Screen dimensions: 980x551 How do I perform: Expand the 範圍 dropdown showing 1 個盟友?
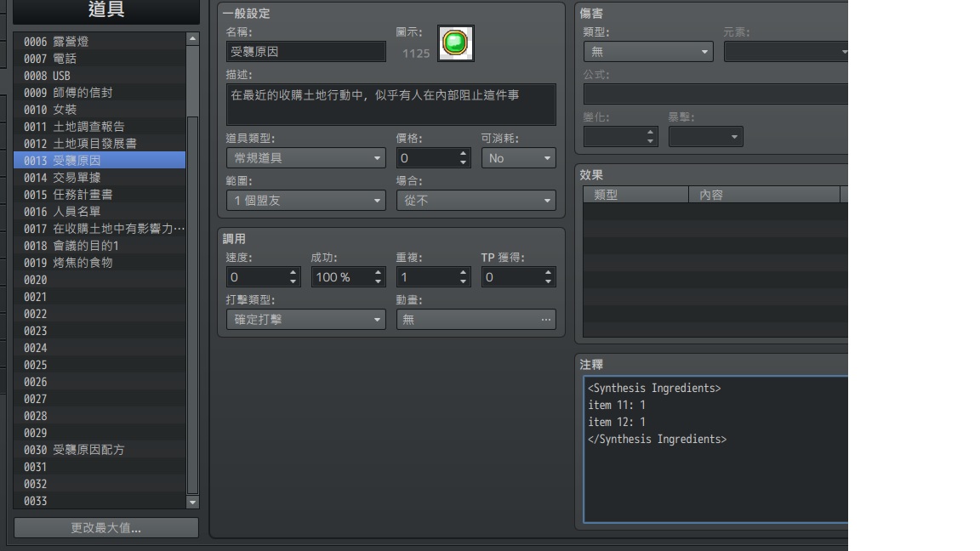tap(305, 201)
